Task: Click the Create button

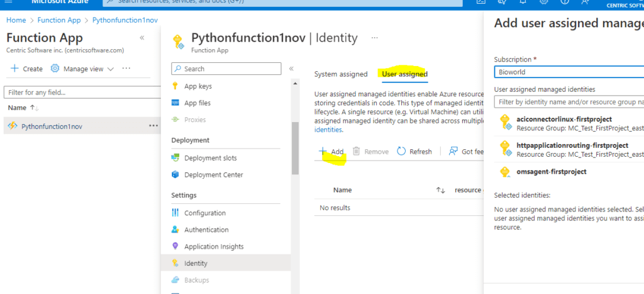Action: (27, 69)
